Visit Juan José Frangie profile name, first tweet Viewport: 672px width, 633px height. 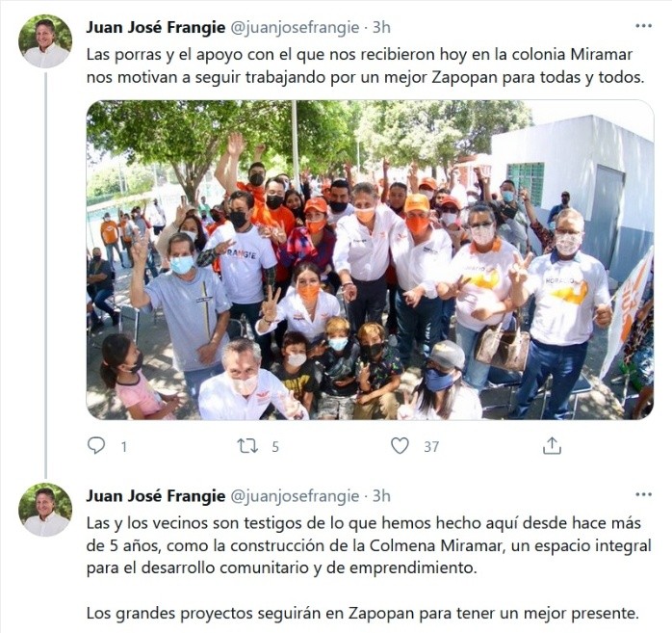click(156, 27)
